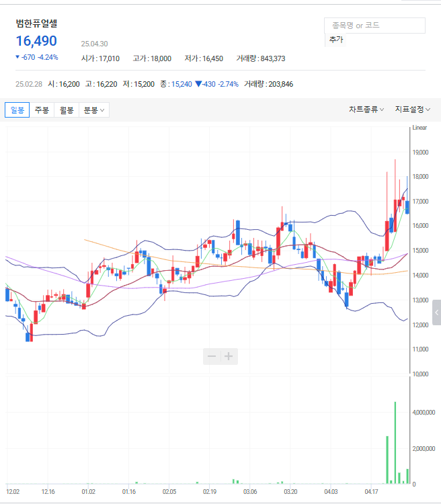The image size is (441, 504).
Task: Click the 시가: 17,010 value
Action: click(100, 58)
